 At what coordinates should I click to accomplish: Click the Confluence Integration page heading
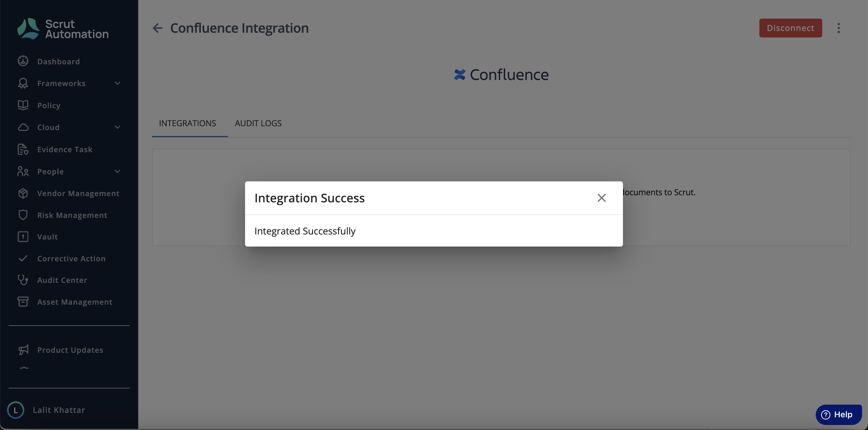239,28
